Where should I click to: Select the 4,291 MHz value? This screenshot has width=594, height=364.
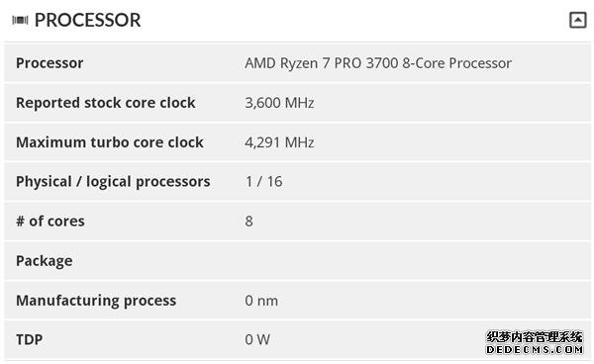click(x=279, y=142)
